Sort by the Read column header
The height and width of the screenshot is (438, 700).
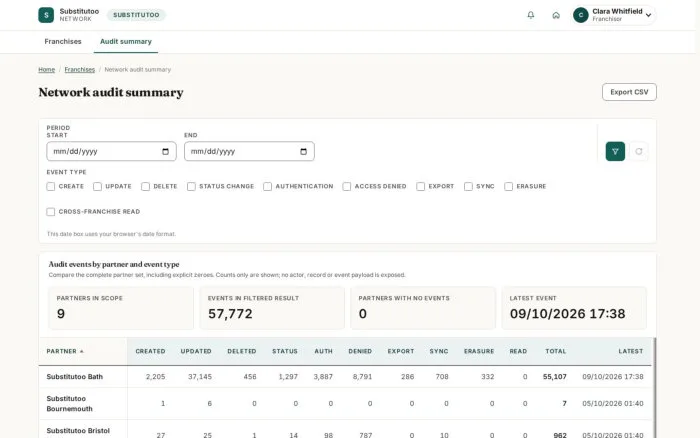click(x=518, y=351)
